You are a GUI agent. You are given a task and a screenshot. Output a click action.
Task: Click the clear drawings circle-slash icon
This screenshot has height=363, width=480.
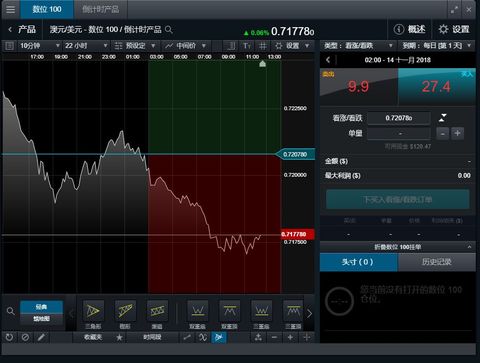(x=25, y=337)
